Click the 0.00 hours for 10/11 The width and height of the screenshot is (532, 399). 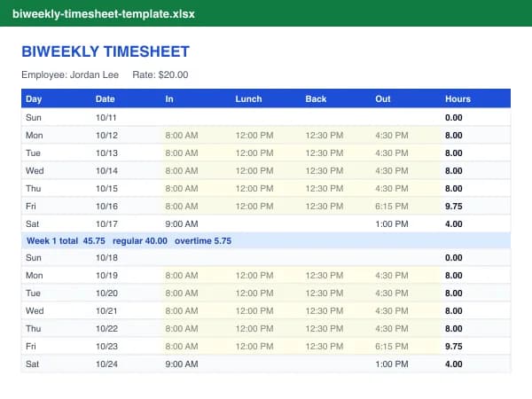point(454,117)
